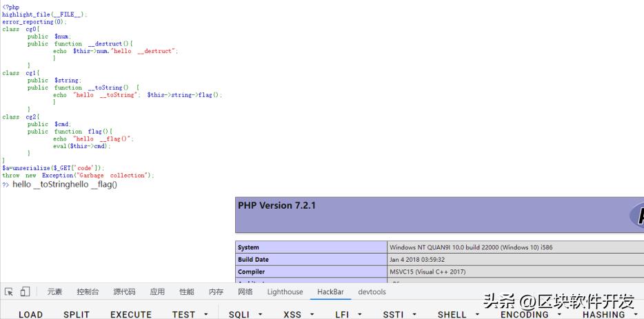Screen dimensions: 644x319
Task: Click the public function __destruct() line
Action: [81, 43]
